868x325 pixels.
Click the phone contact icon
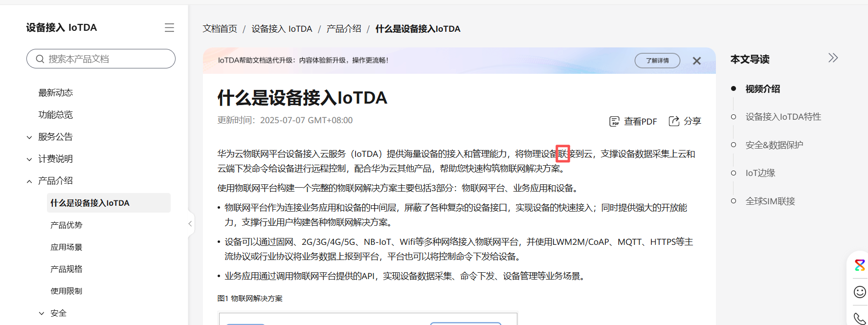(x=860, y=318)
